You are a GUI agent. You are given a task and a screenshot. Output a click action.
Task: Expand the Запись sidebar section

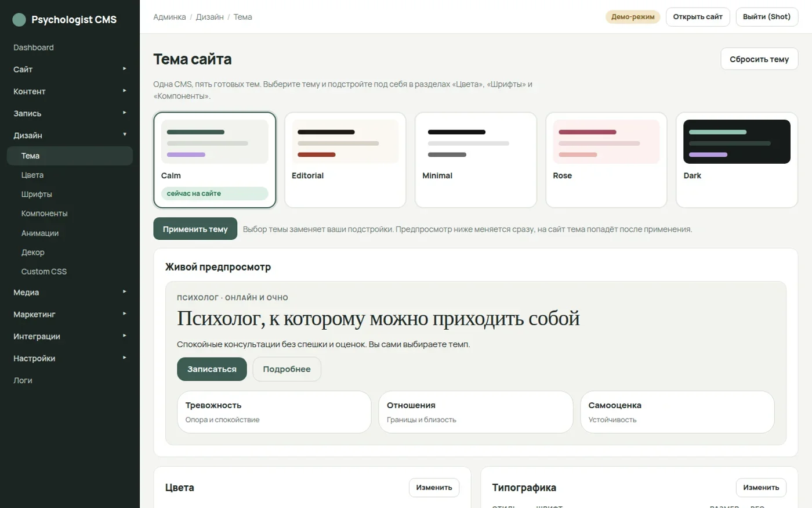[70, 114]
